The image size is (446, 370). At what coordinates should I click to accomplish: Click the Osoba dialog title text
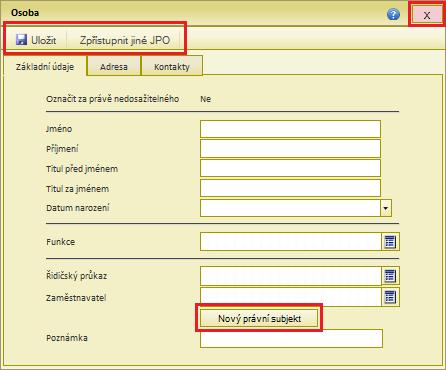click(x=25, y=13)
